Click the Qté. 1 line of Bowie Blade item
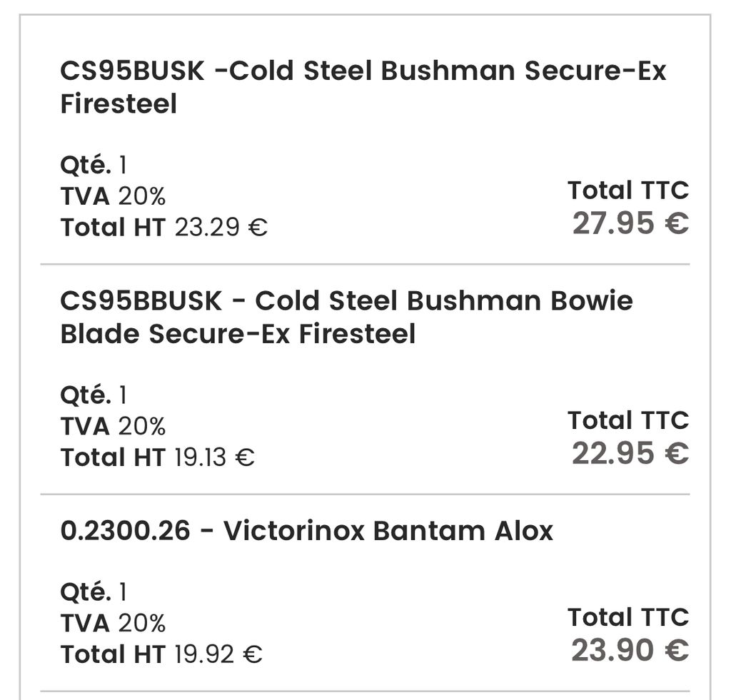Viewport: 731px width, 700px height. click(x=93, y=395)
